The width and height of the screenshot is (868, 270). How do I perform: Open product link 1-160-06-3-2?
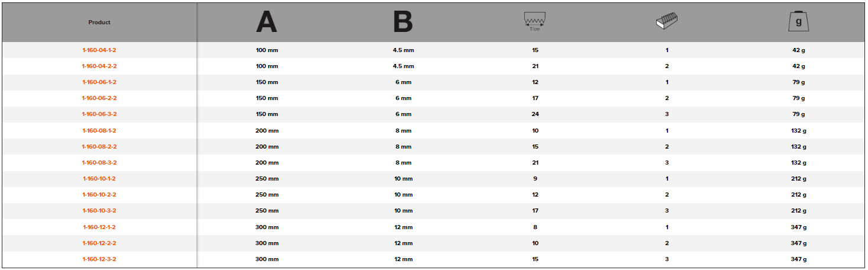click(99, 114)
